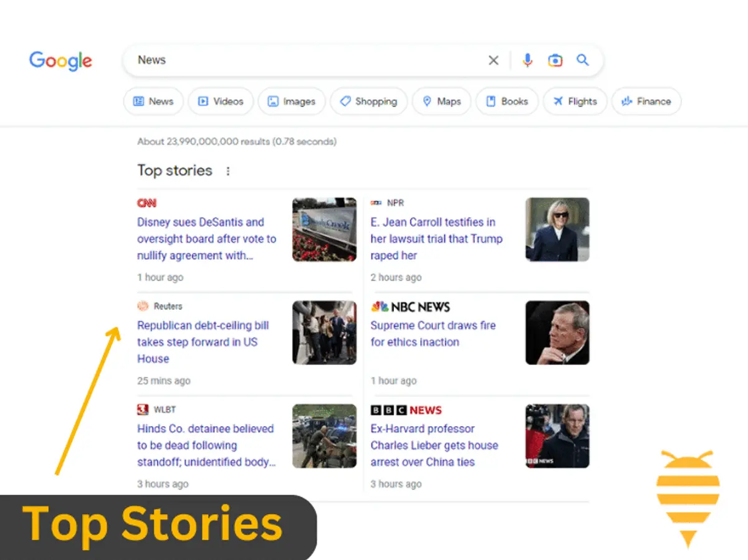Switch to the News filter tab
This screenshot has height=560, width=748.
(x=153, y=102)
